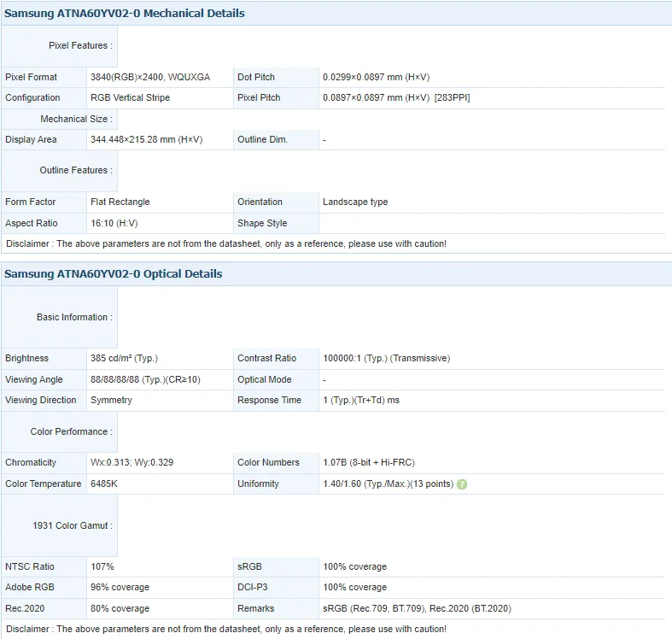Click the Remarks label

coord(256,608)
